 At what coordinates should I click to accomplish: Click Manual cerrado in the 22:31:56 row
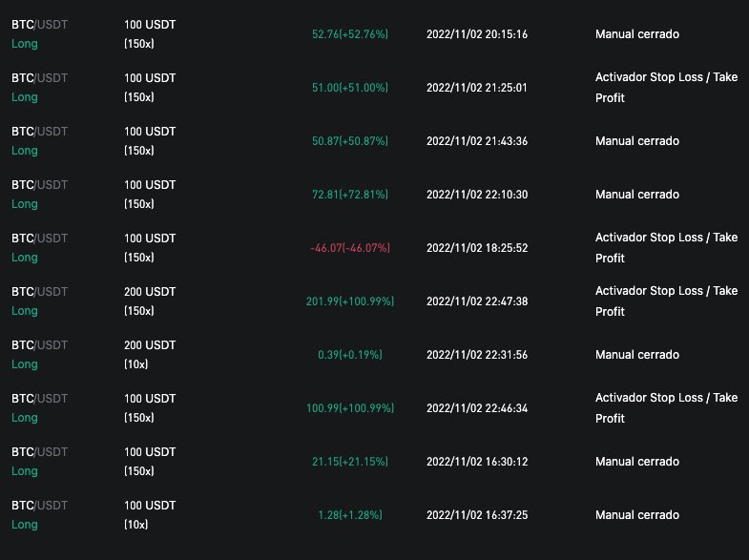pos(637,355)
